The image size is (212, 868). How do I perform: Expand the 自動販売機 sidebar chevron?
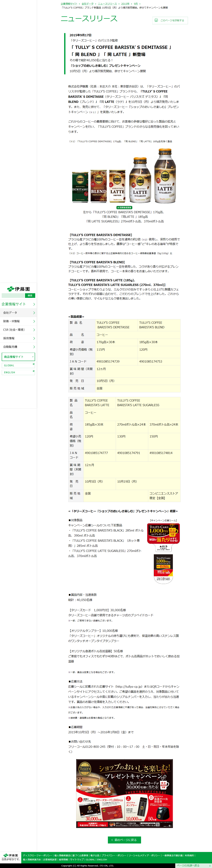click(x=34, y=347)
